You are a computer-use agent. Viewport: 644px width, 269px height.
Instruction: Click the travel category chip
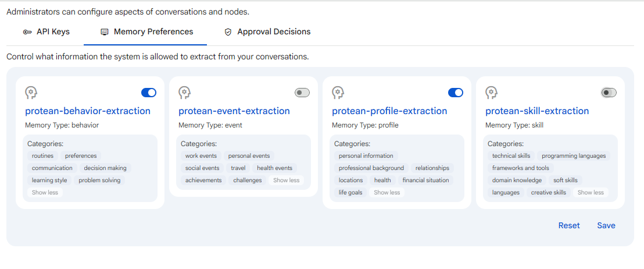click(x=238, y=168)
